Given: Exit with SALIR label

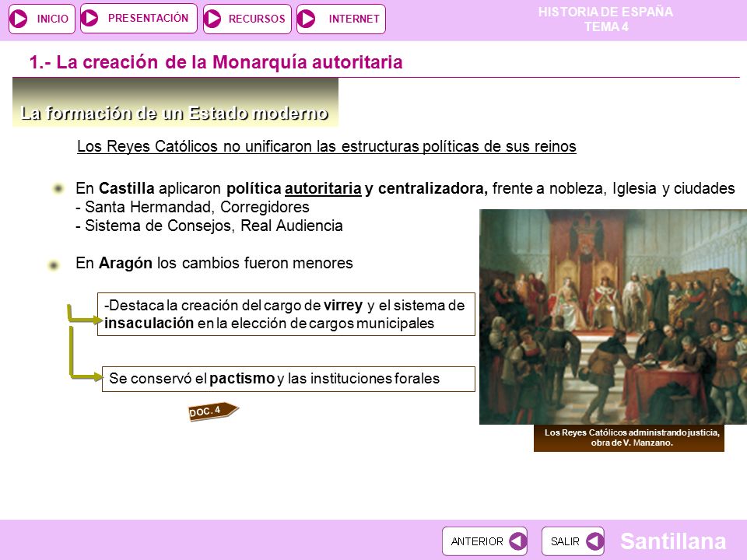Looking at the screenshot, I should pos(565,541).
